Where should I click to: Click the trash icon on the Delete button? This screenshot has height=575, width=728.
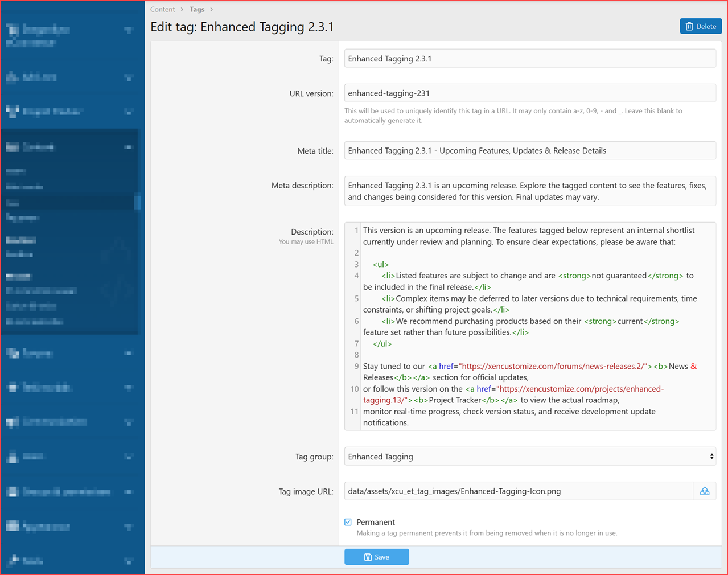(x=690, y=26)
